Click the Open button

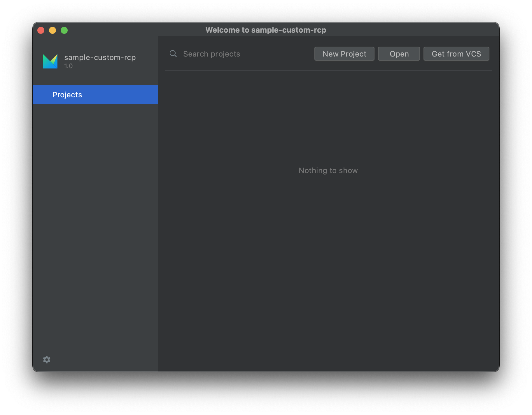point(399,54)
